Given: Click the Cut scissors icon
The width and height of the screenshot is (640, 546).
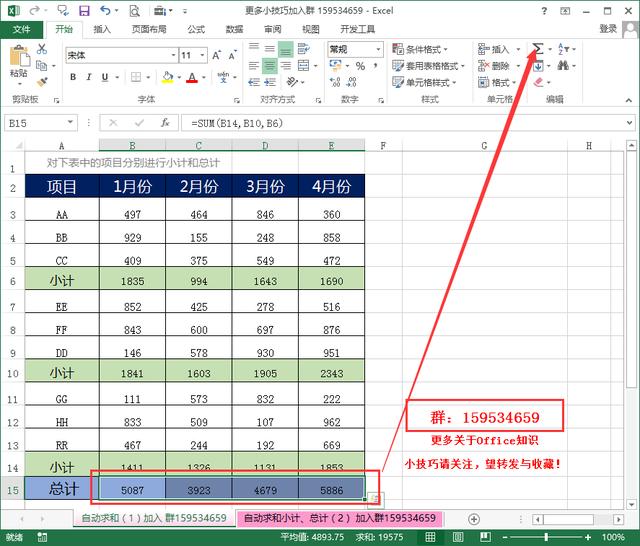Looking at the screenshot, I should click(42, 49).
